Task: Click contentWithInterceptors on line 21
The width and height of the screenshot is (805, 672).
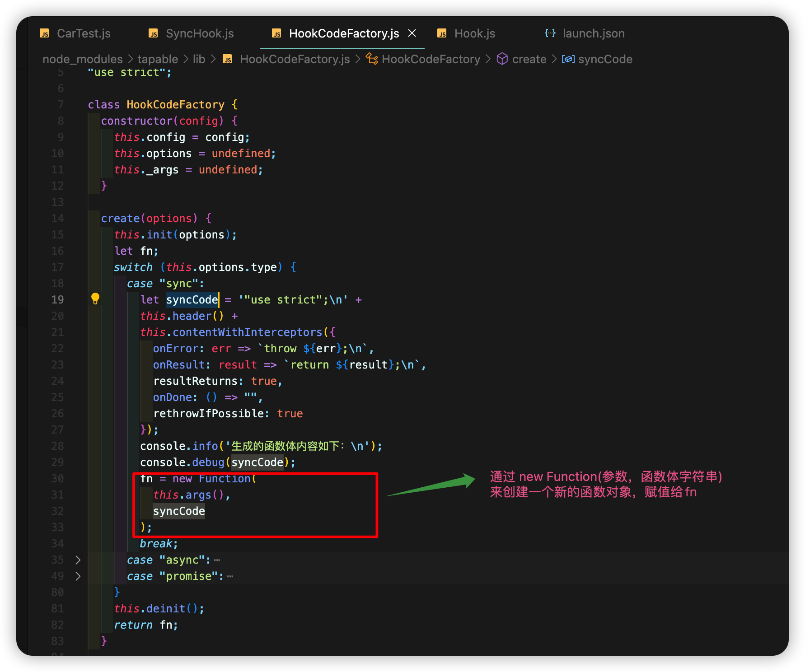Action: click(248, 332)
